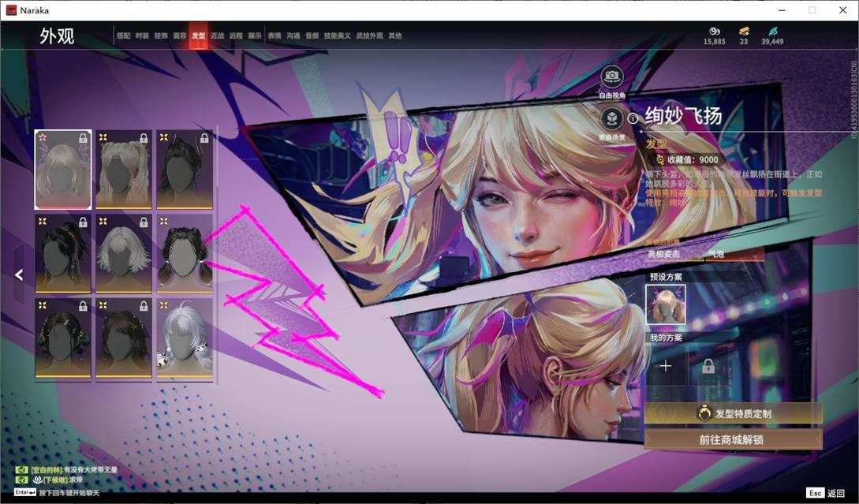859x504 pixels.
Task: Select the white hairstyle with panda ornament
Action: [185, 338]
